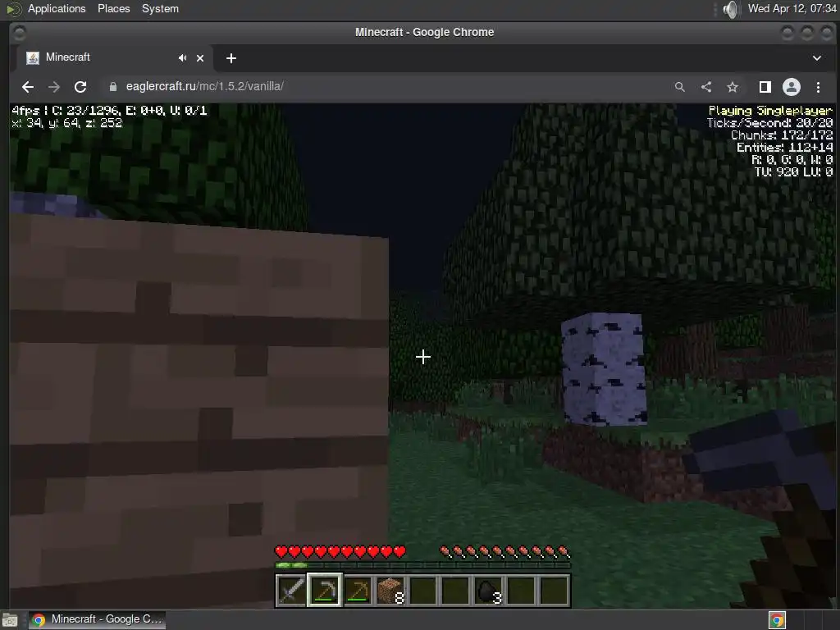Click the green experience bar

(422, 565)
